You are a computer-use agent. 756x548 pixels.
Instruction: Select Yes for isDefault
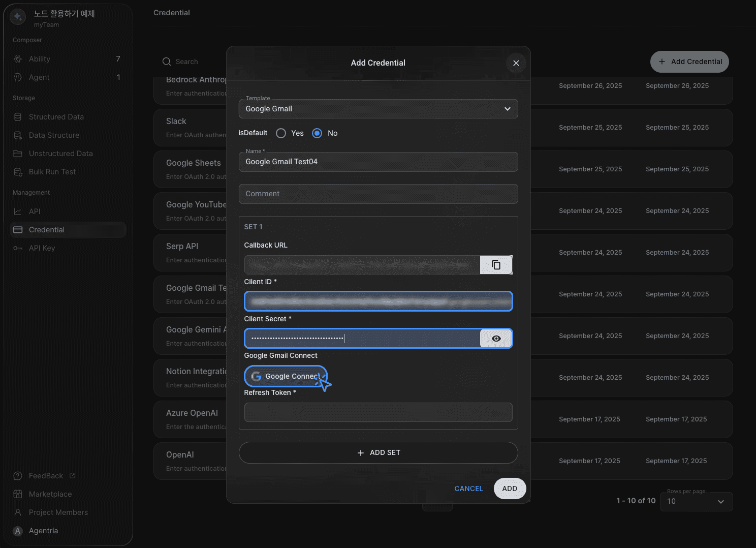click(281, 133)
